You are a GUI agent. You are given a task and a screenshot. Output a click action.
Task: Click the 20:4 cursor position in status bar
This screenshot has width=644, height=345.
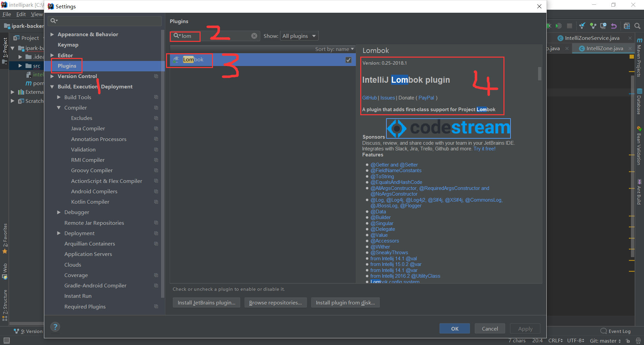537,341
